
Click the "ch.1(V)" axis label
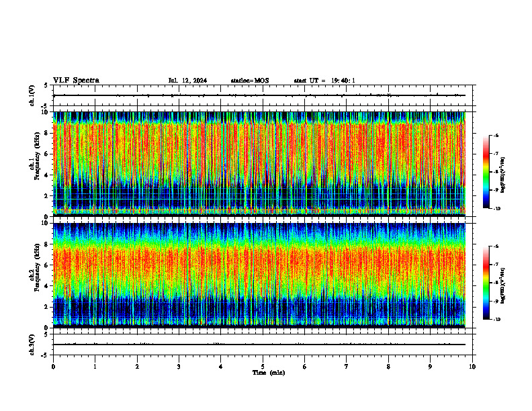point(32,95)
